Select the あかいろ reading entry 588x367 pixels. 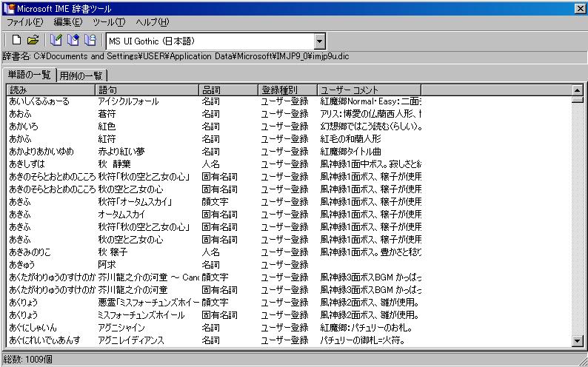pos(23,127)
